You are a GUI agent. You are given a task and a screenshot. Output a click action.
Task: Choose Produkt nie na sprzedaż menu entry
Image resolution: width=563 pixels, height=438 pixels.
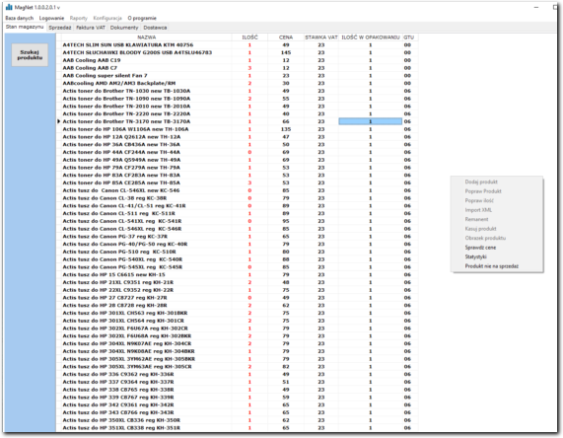click(x=497, y=266)
